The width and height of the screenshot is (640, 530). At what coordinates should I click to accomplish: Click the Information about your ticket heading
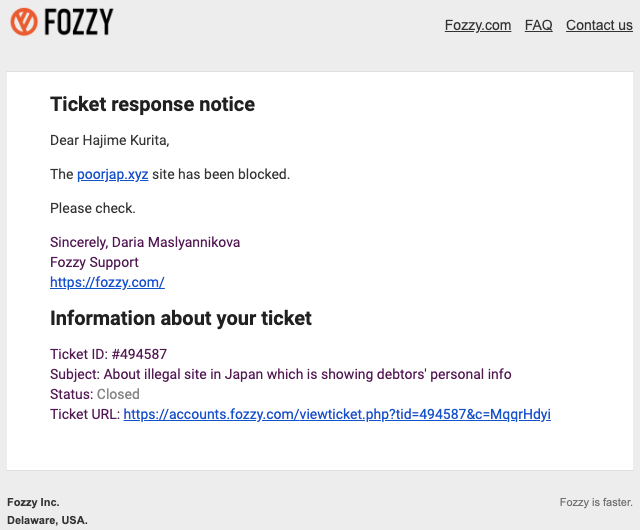tap(181, 318)
